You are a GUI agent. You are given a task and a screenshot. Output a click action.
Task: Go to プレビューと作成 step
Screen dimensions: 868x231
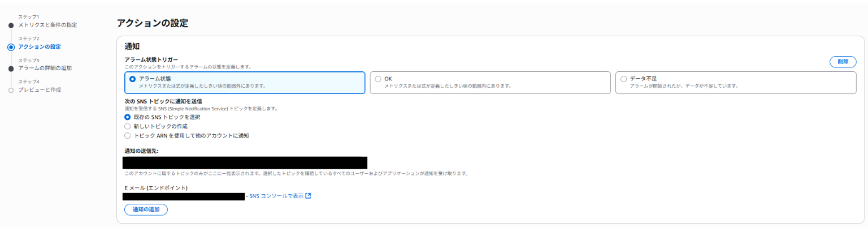pos(40,90)
